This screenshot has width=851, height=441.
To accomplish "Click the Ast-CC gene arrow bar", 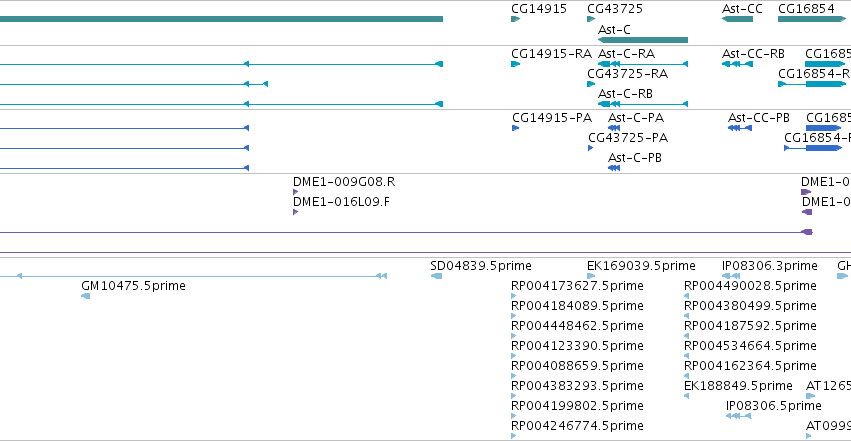I will pyautogui.click(x=737, y=19).
